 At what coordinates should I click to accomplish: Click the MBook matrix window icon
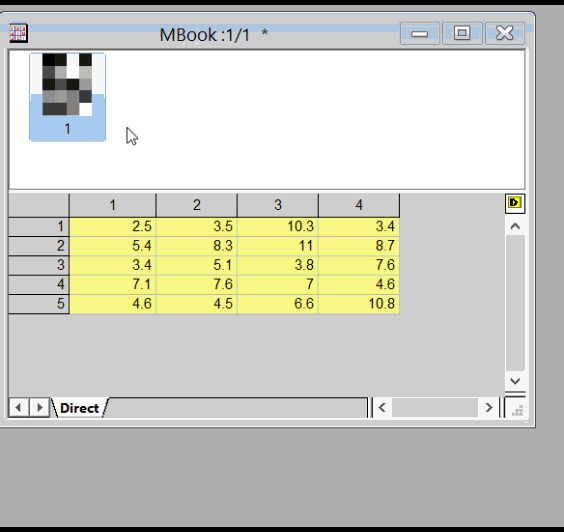click(18, 33)
